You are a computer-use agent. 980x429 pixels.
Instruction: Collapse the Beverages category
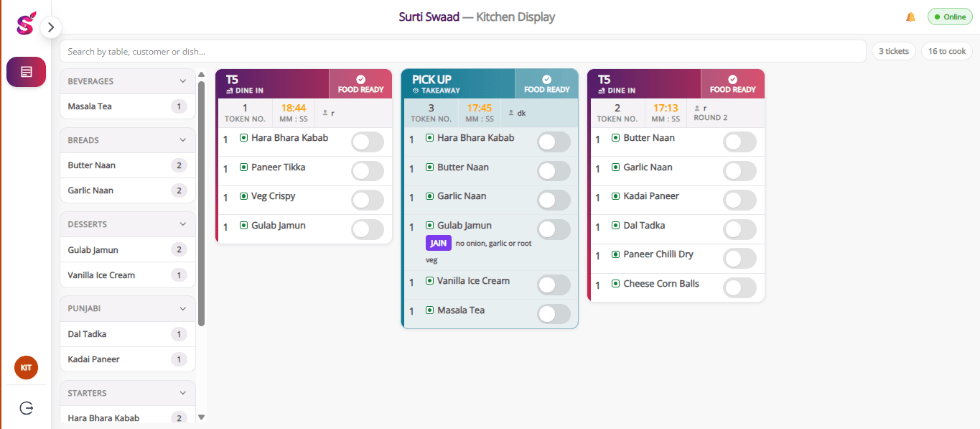183,81
